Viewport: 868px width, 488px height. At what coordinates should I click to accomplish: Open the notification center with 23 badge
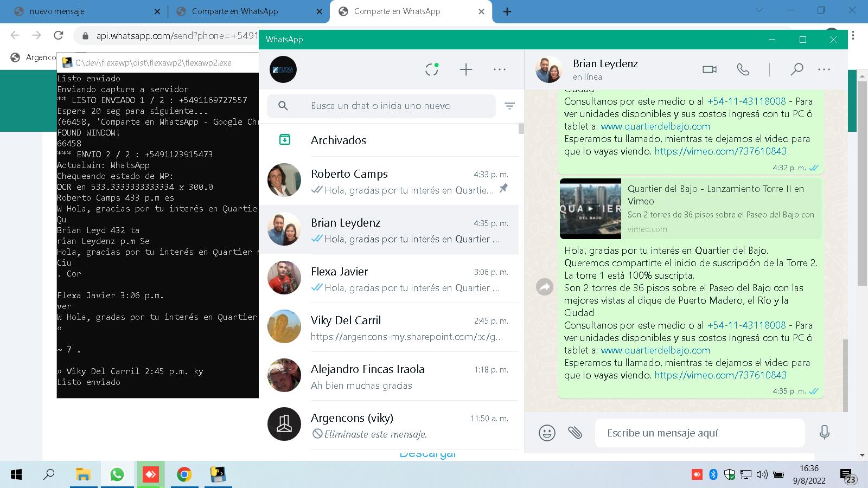click(x=848, y=476)
